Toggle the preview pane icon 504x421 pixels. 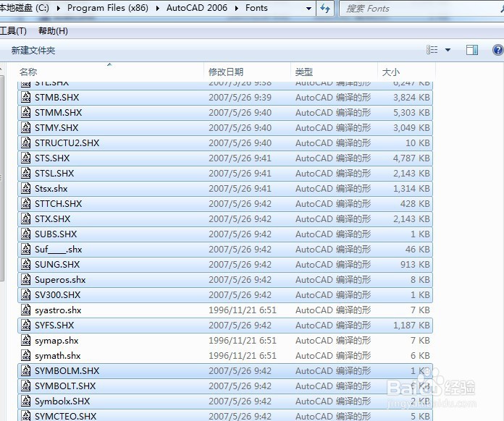(x=472, y=50)
